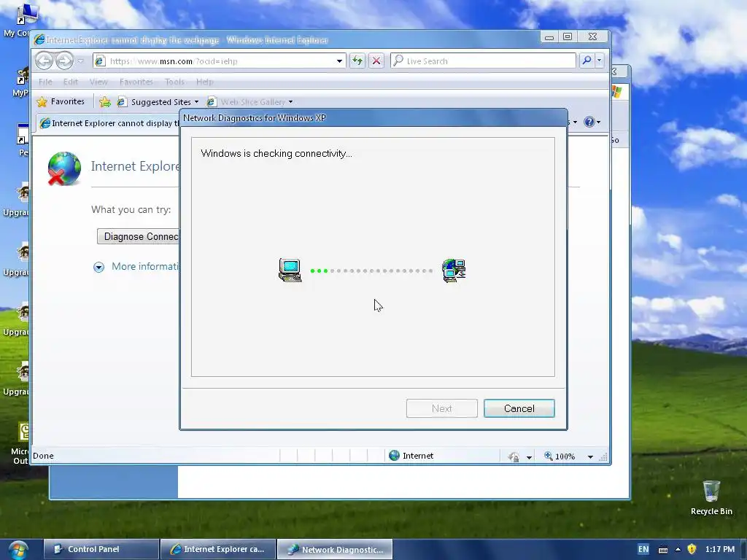
Task: Switch to Internet Explorer taskbar button
Action: [x=218, y=549]
